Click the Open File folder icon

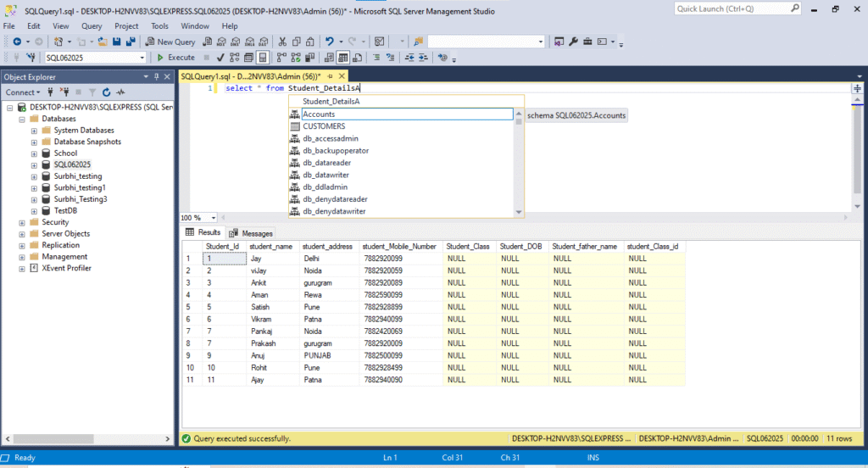(x=103, y=42)
